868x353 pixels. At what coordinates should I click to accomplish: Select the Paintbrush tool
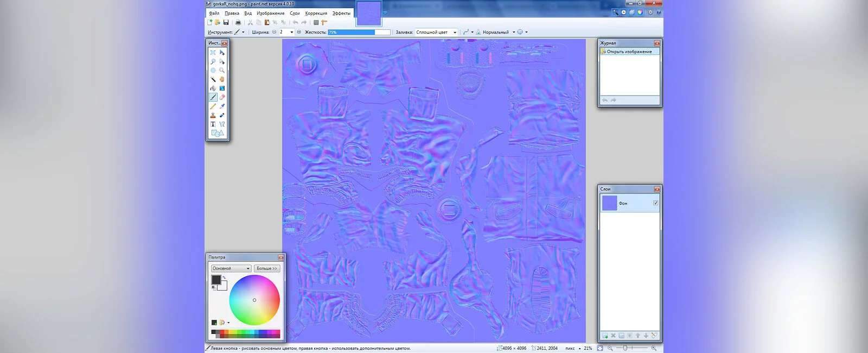(213, 97)
